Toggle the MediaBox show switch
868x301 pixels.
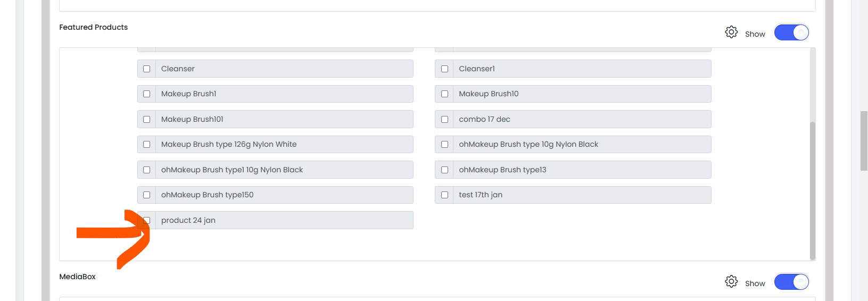791,282
